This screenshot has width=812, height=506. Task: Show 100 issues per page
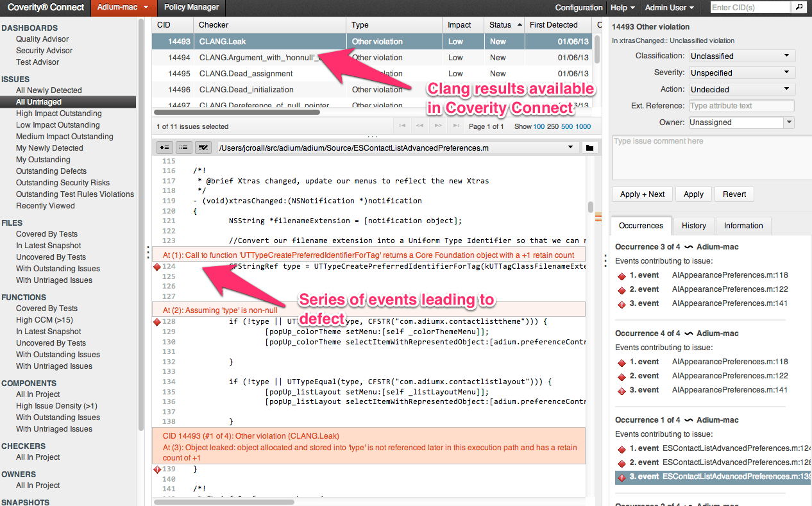coord(539,126)
